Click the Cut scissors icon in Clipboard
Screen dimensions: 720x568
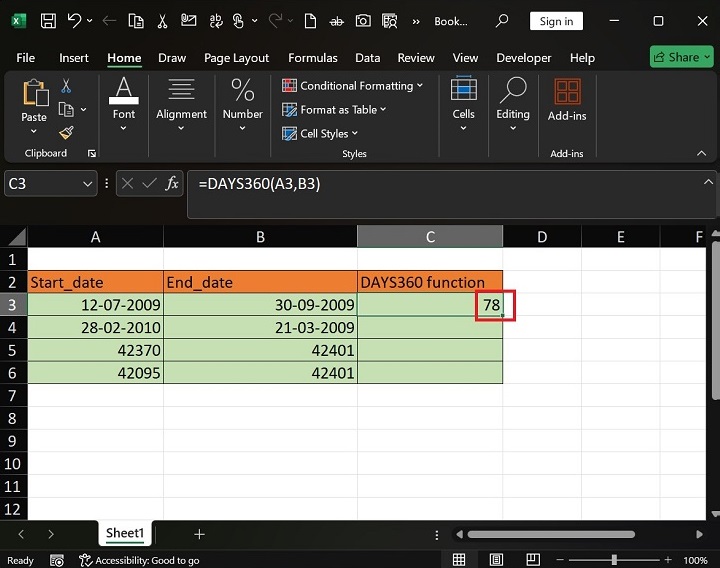point(66,86)
